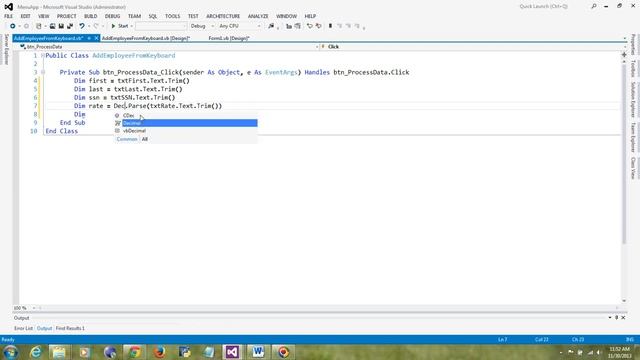Click the Navigate Backward toolbar icon
The height and width of the screenshot is (360, 640).
click(x=13, y=26)
